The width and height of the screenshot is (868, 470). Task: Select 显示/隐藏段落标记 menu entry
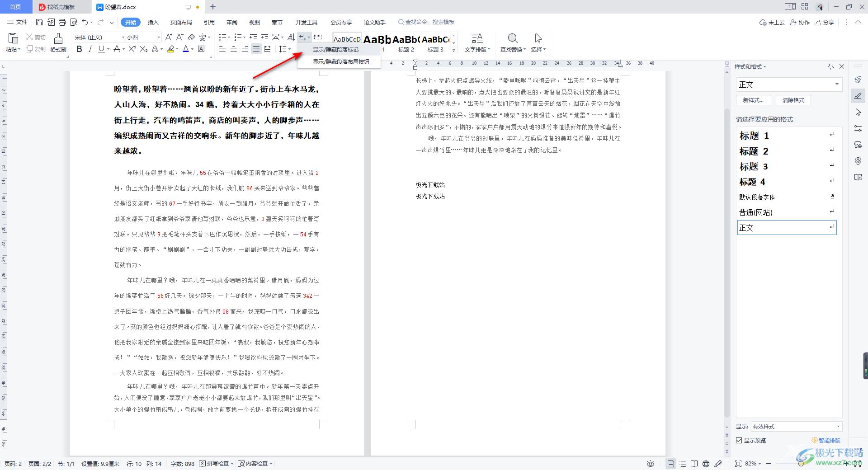[x=339, y=50]
